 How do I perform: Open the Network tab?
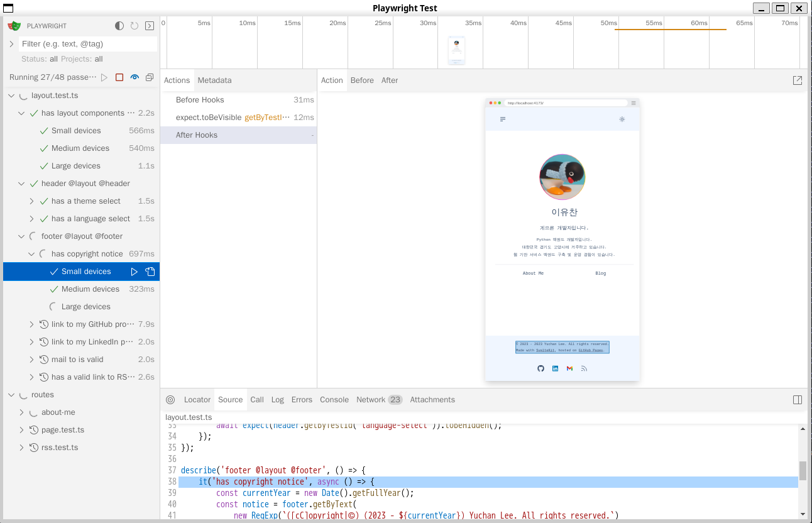[x=371, y=400]
